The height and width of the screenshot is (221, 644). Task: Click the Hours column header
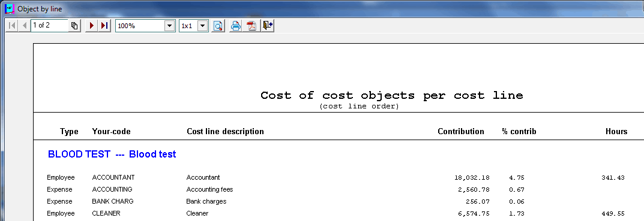[x=616, y=131]
